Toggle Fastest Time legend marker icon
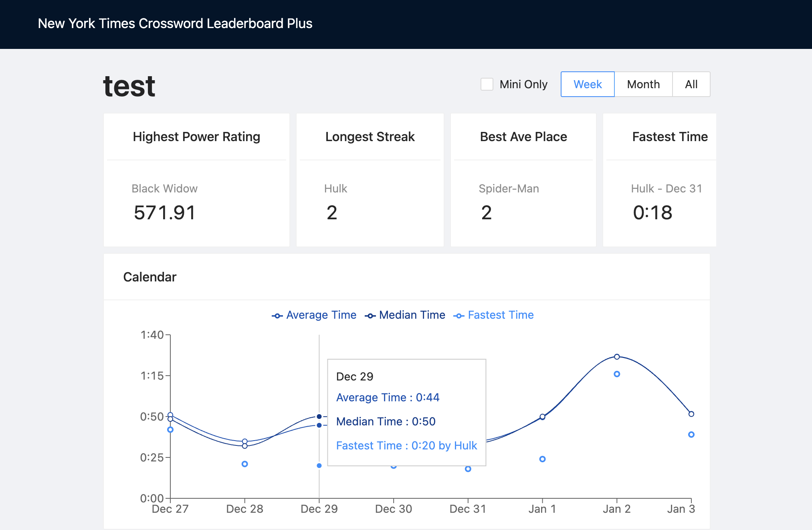Screen dimensions: 812x530 [x=459, y=316]
